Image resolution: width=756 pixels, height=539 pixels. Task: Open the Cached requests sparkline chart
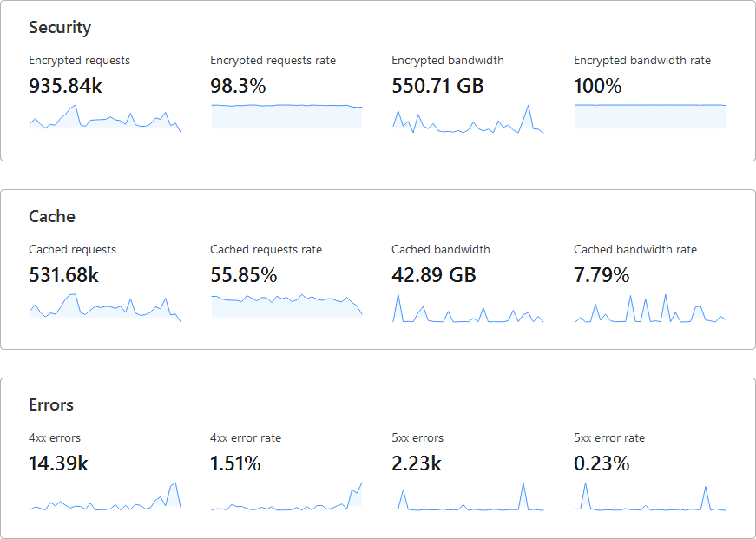105,307
